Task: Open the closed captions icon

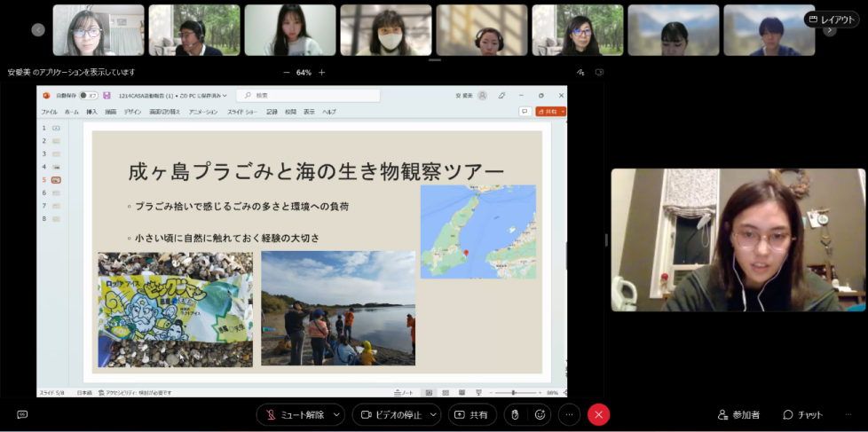Action: [x=22, y=414]
